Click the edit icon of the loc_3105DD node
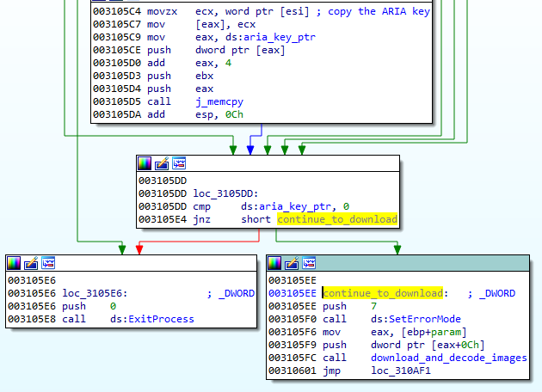This screenshot has height=392, width=542. tap(162, 163)
